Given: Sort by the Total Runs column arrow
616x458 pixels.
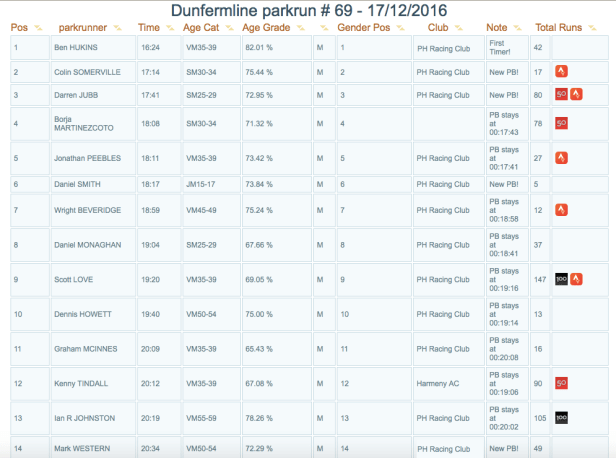Looking at the screenshot, I should pyautogui.click(x=592, y=28).
